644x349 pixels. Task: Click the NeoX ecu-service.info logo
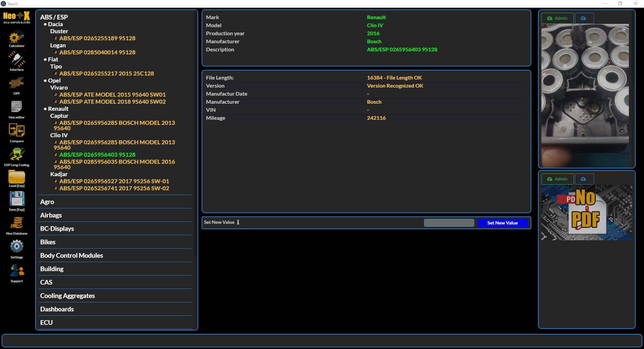[x=16, y=18]
